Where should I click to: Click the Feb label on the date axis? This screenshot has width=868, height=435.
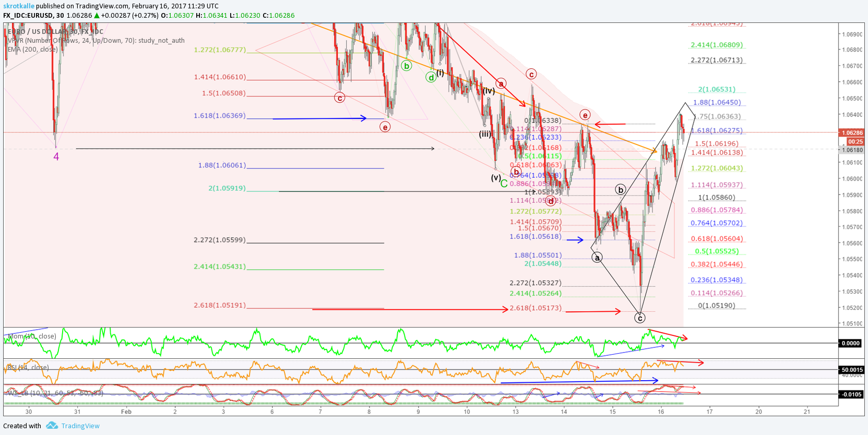pos(126,412)
